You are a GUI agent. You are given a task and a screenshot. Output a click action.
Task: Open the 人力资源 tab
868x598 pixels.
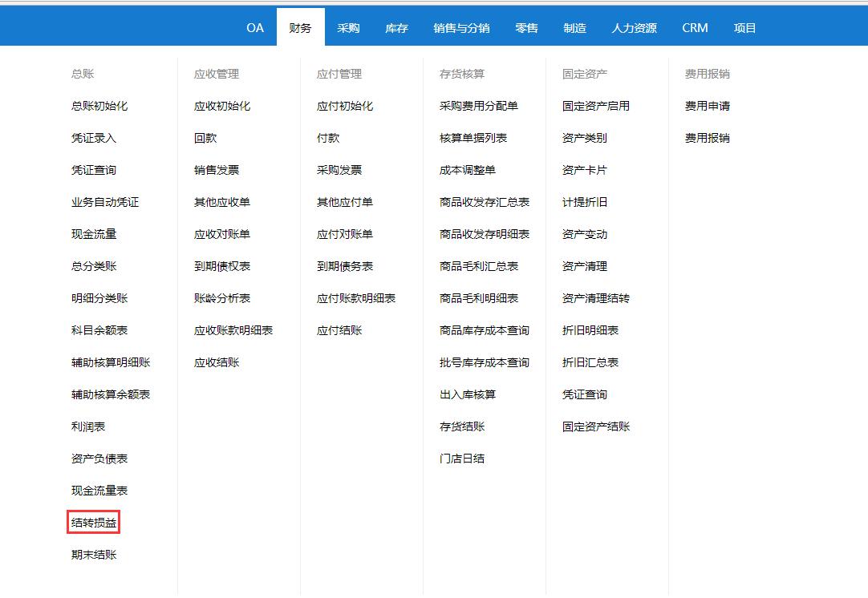634,28
